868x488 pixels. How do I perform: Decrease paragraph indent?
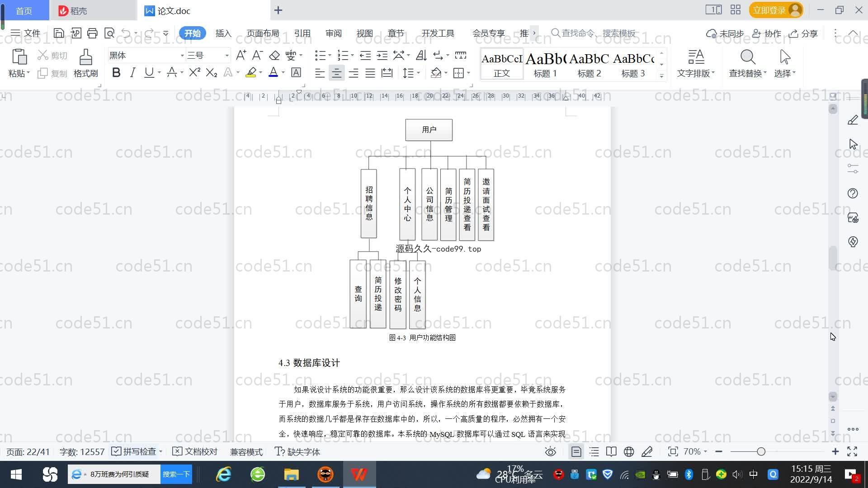[x=365, y=55]
